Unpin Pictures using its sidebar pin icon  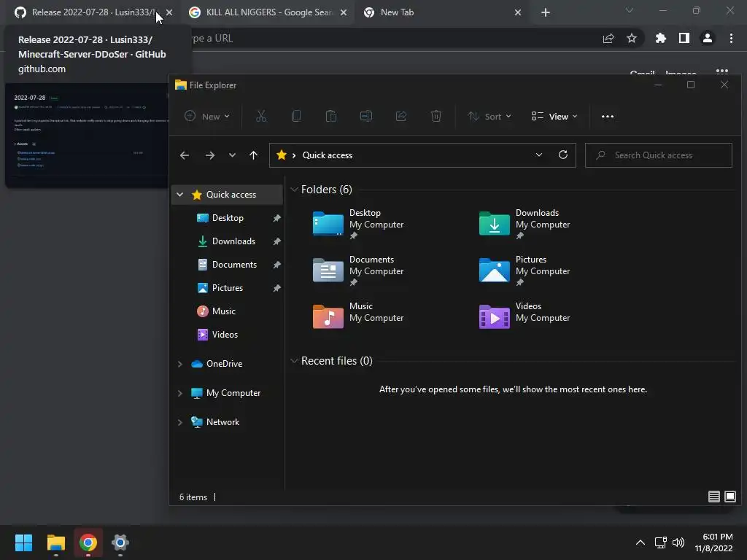pos(276,288)
